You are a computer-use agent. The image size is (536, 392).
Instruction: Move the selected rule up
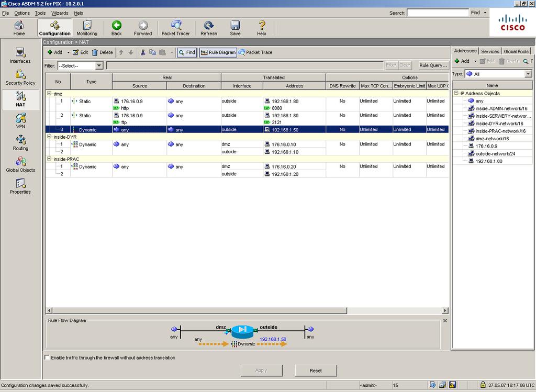tap(121, 52)
